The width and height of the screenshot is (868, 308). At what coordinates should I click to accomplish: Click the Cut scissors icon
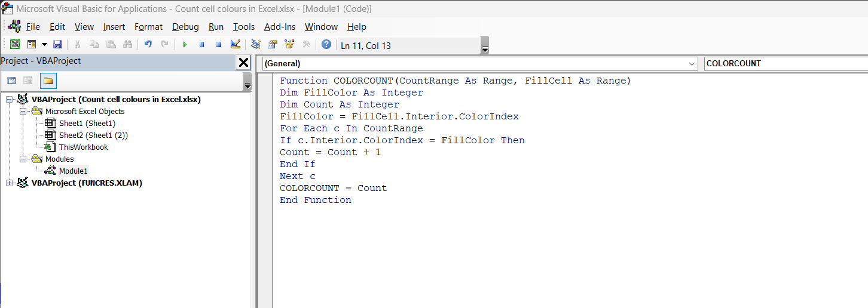[78, 45]
